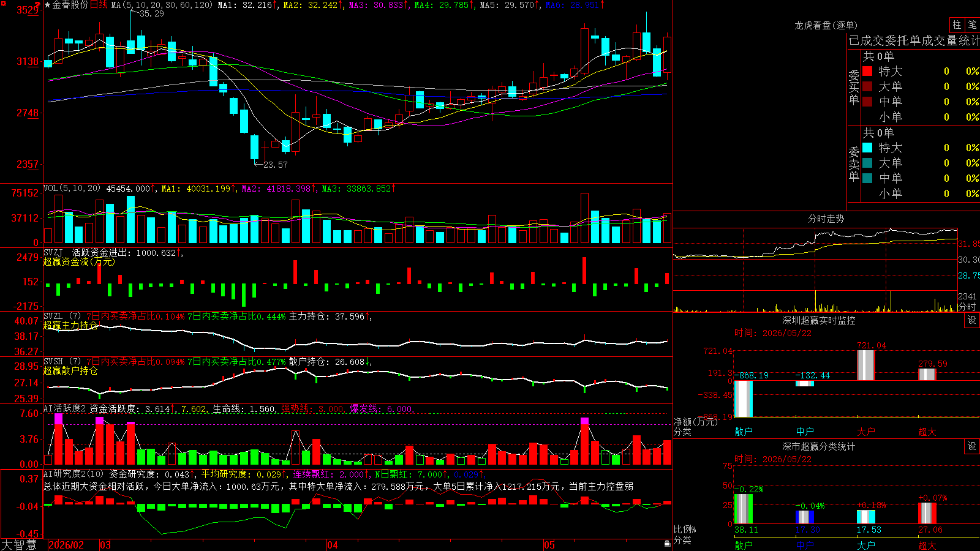Click the 龙虎看盘(逐单) panel title
The height and width of the screenshot is (551, 980).
click(826, 25)
